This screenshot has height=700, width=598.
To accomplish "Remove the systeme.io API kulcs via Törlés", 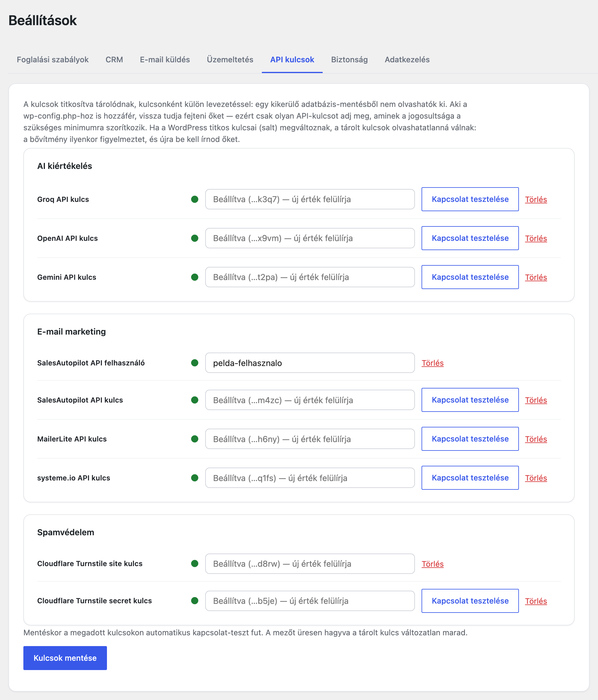I will click(x=536, y=478).
